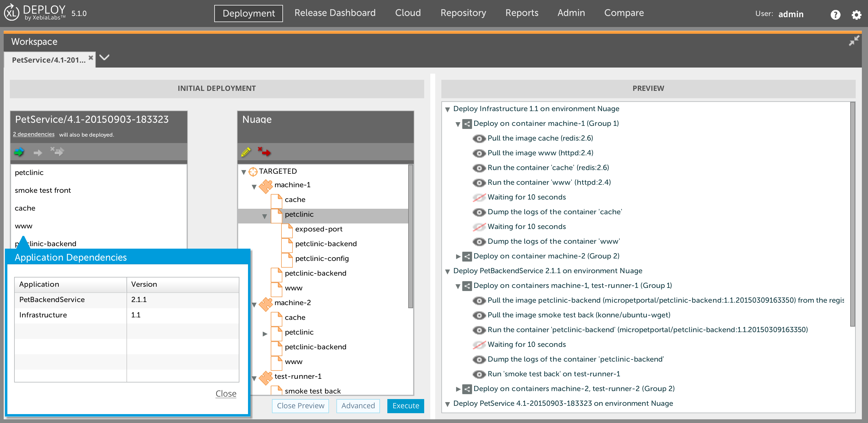This screenshot has height=423, width=868.
Task: Click the green and blue auto-map arrow icon
Action: click(x=19, y=152)
